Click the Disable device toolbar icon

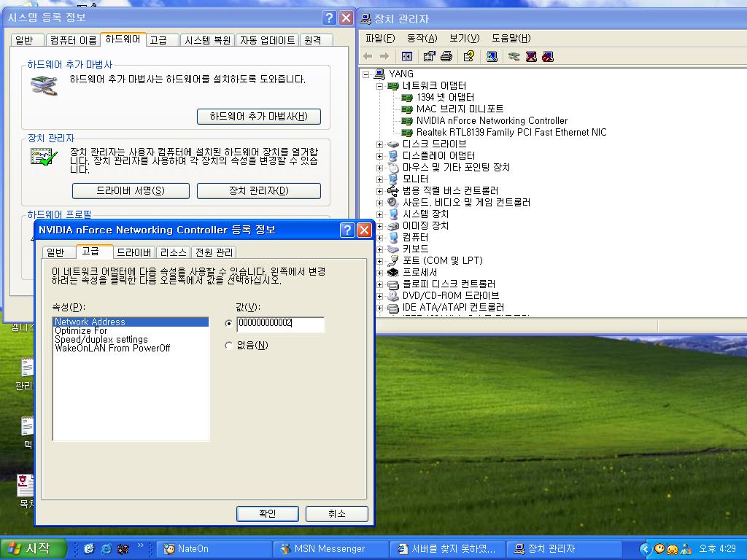pyautogui.click(x=548, y=56)
